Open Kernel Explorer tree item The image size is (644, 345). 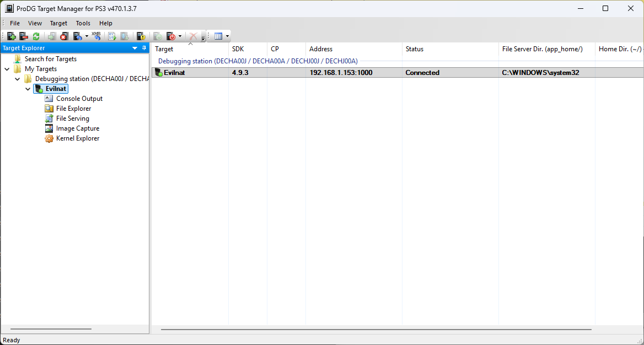click(x=78, y=138)
